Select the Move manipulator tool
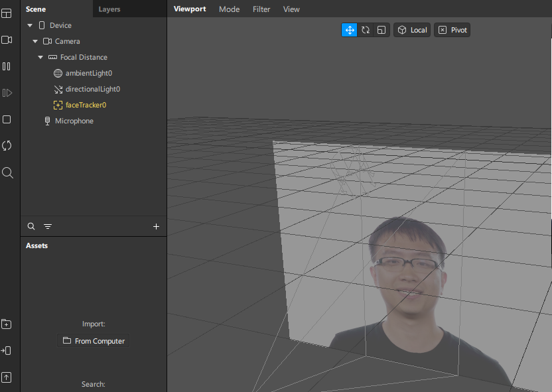The width and height of the screenshot is (552, 392). pyautogui.click(x=350, y=30)
